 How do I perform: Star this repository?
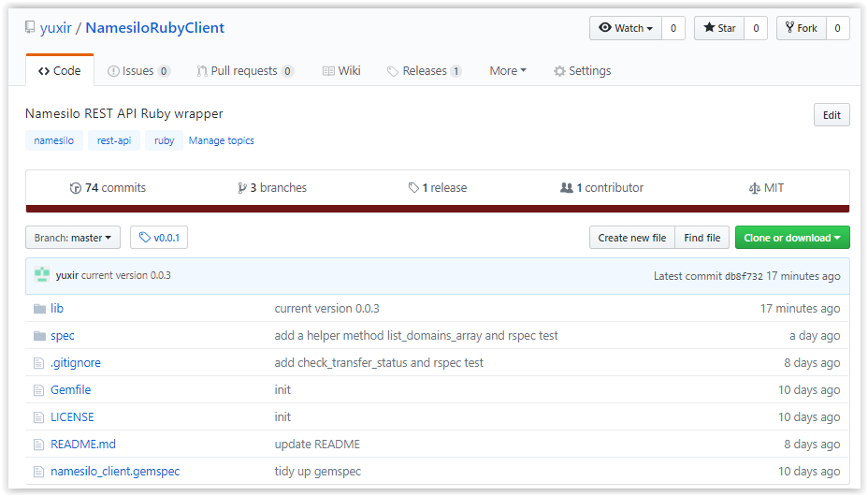coord(719,28)
